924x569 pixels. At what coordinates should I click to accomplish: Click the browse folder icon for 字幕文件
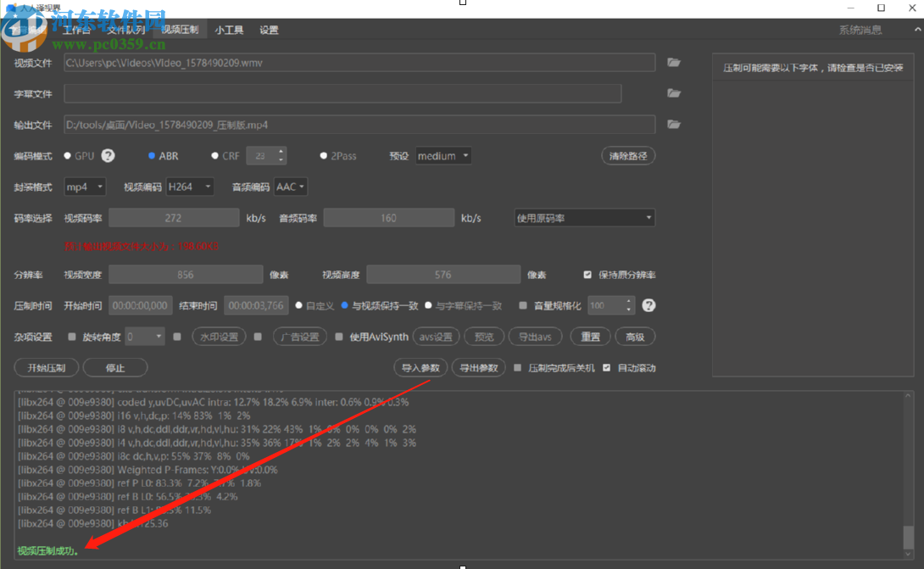(674, 93)
